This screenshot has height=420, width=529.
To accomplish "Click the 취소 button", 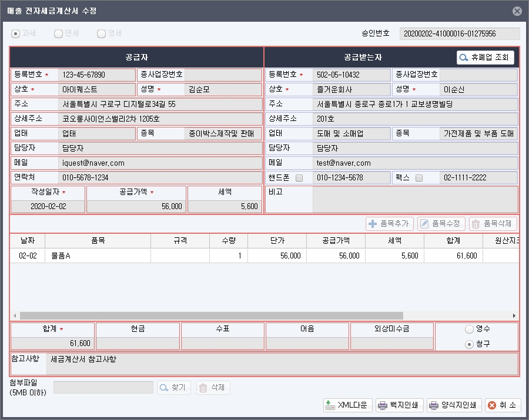I will pos(503,405).
